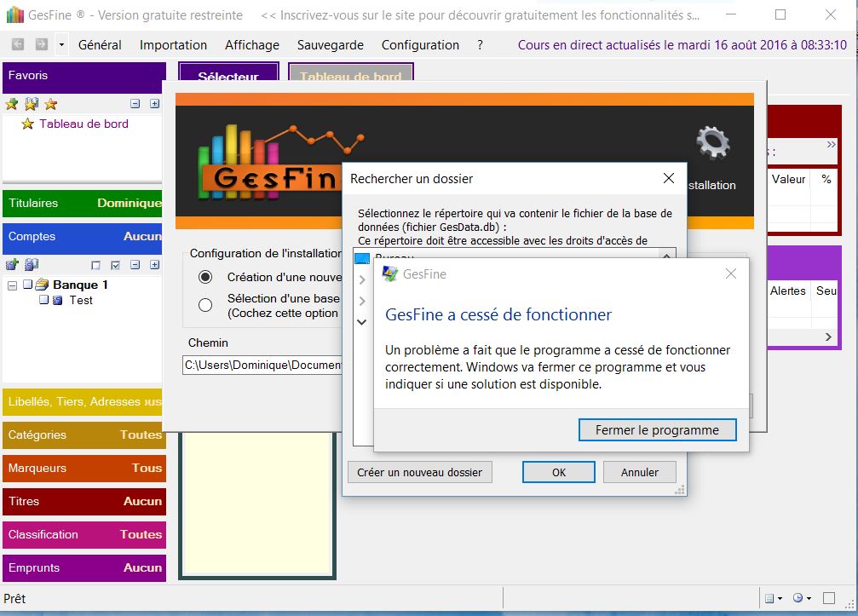
Task: Click the list view icon in status bar
Action: (x=769, y=599)
